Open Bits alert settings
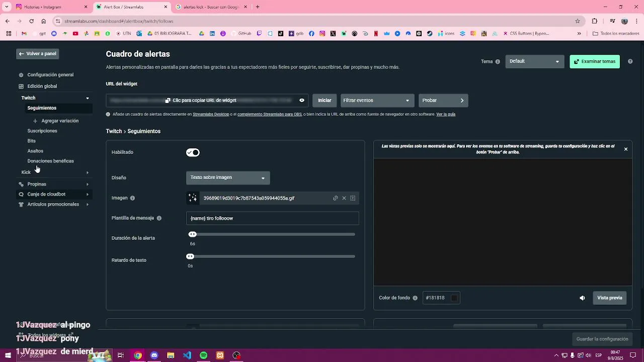Viewport: 644px width, 362px height. click(x=32, y=141)
